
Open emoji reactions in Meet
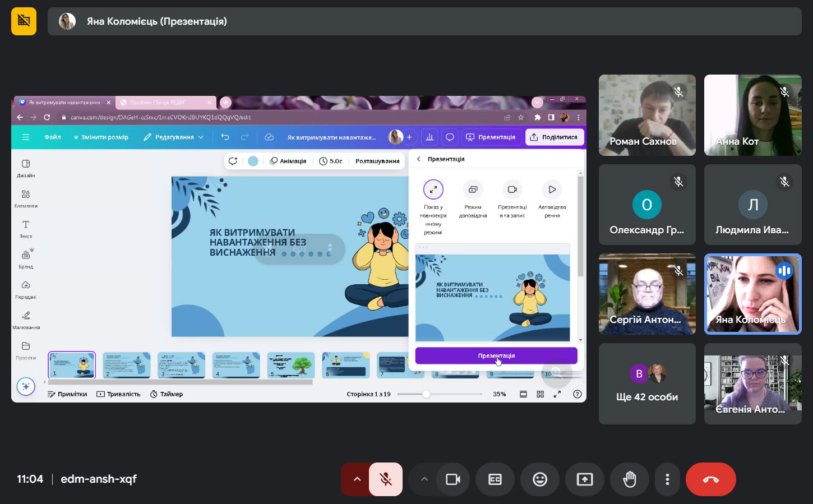pos(540,479)
